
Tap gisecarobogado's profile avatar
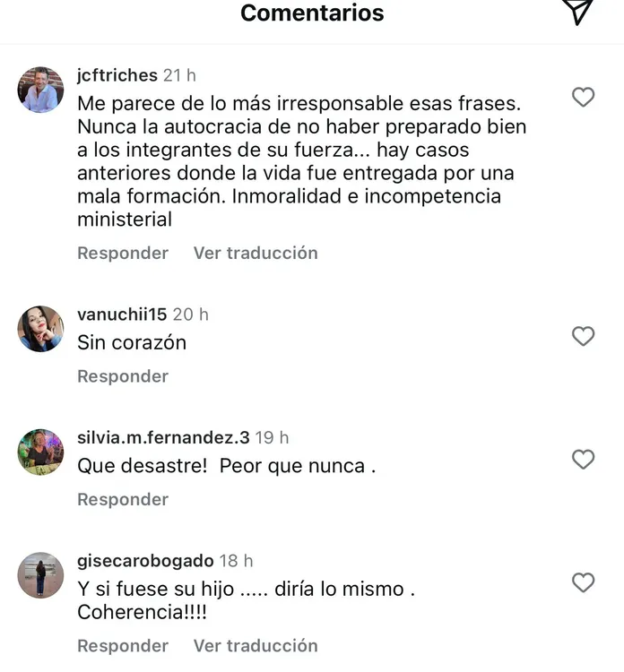(41, 575)
